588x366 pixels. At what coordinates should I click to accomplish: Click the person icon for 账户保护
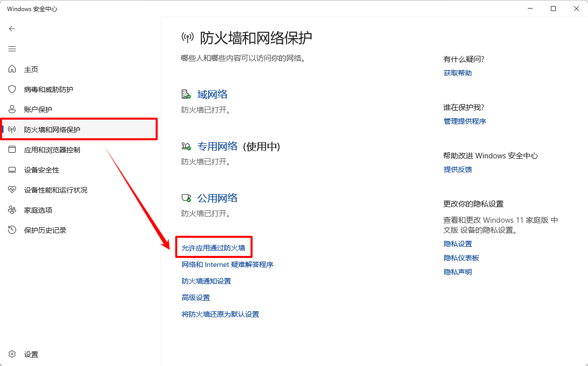(12, 109)
